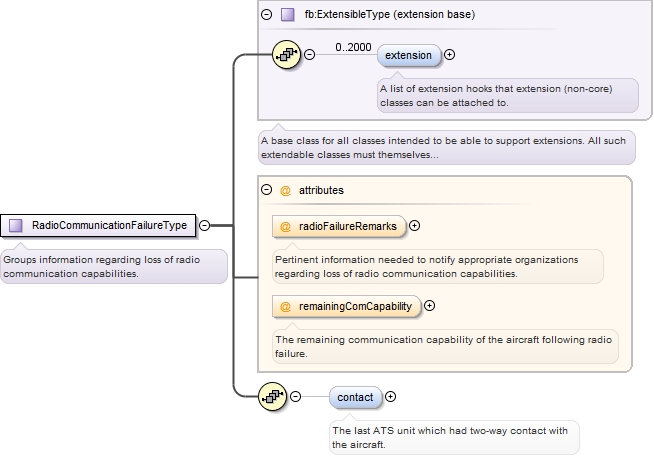654x458 pixels.
Task: Click the @ icon on radioFailureRemarks
Action: tap(285, 227)
